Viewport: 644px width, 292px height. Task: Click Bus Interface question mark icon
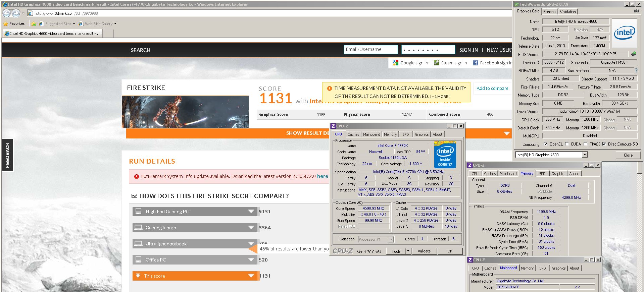[636, 70]
